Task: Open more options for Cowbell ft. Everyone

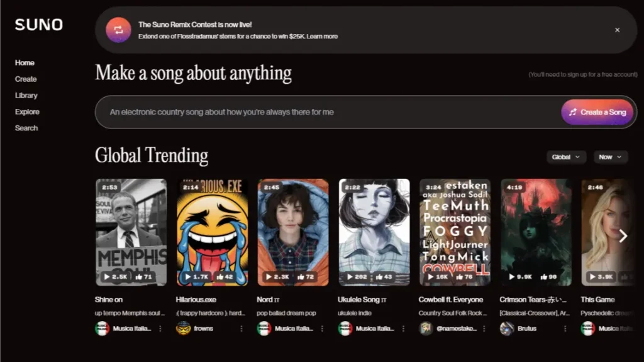Action: pyautogui.click(x=484, y=329)
